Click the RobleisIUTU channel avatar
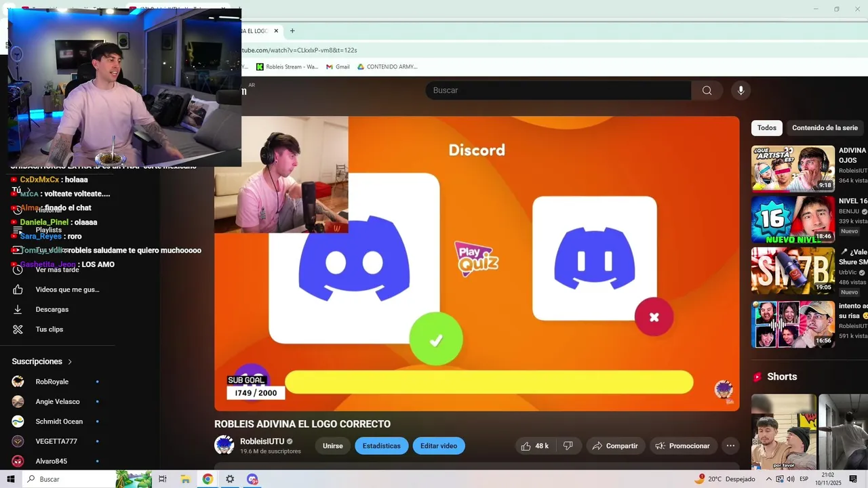 point(224,445)
